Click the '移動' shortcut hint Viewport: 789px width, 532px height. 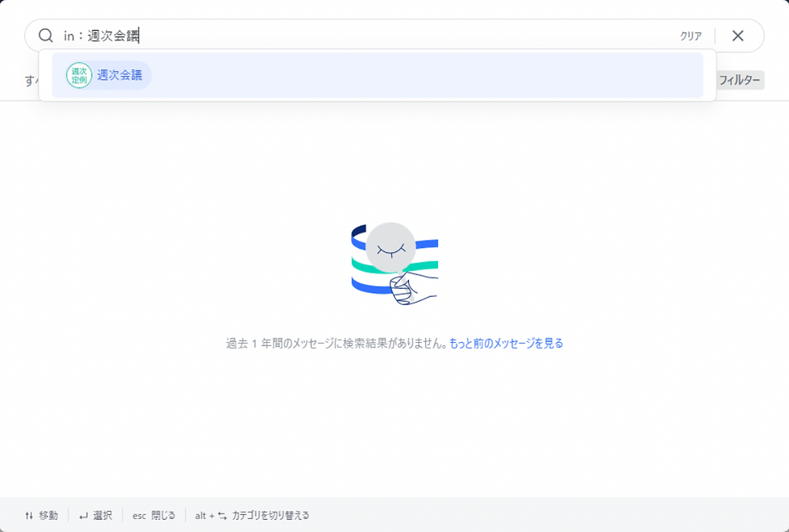pyautogui.click(x=41, y=515)
